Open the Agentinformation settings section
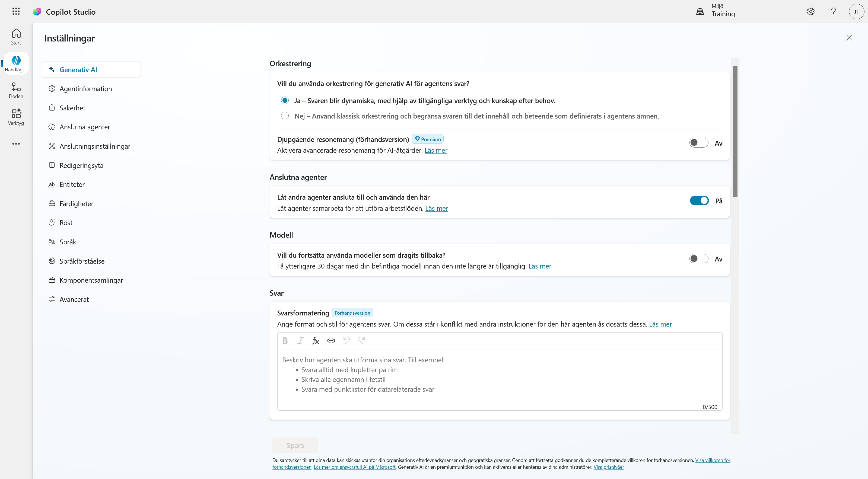868x479 pixels. 91,89
